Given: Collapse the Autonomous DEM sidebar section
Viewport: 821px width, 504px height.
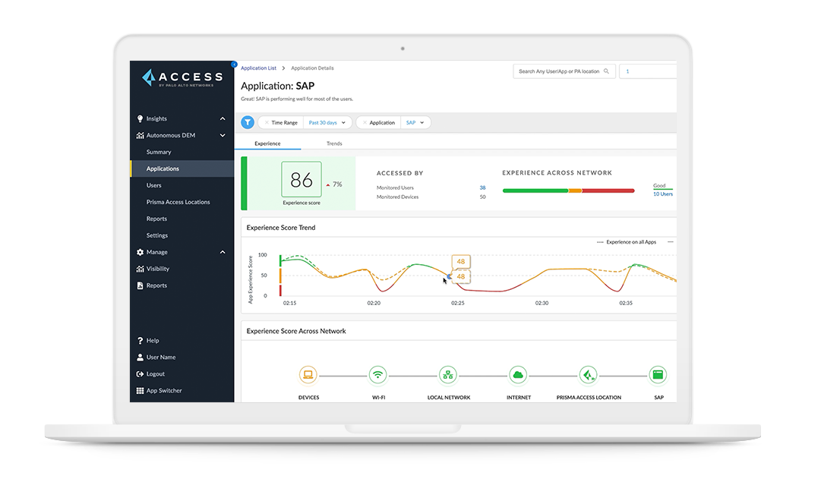Looking at the screenshot, I should point(223,136).
